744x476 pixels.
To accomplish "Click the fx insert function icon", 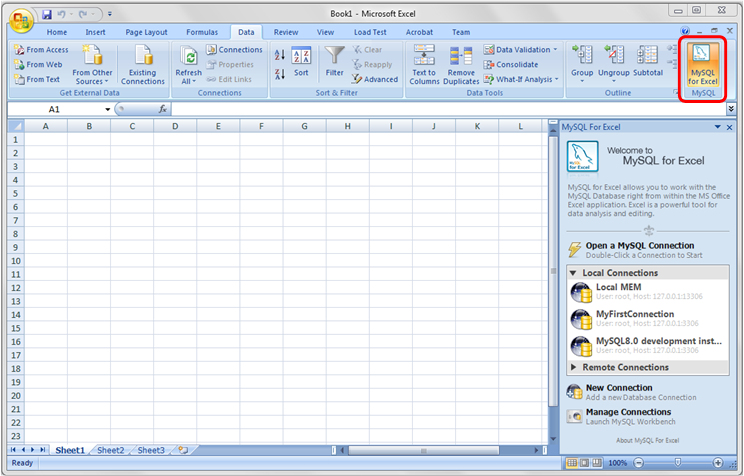I will [163, 109].
